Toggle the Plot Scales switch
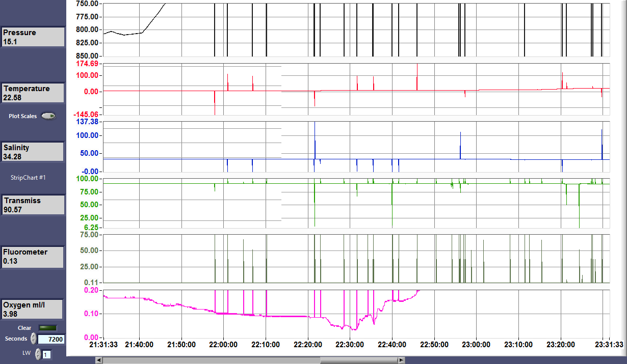The height and width of the screenshot is (364, 627). pos(48,116)
